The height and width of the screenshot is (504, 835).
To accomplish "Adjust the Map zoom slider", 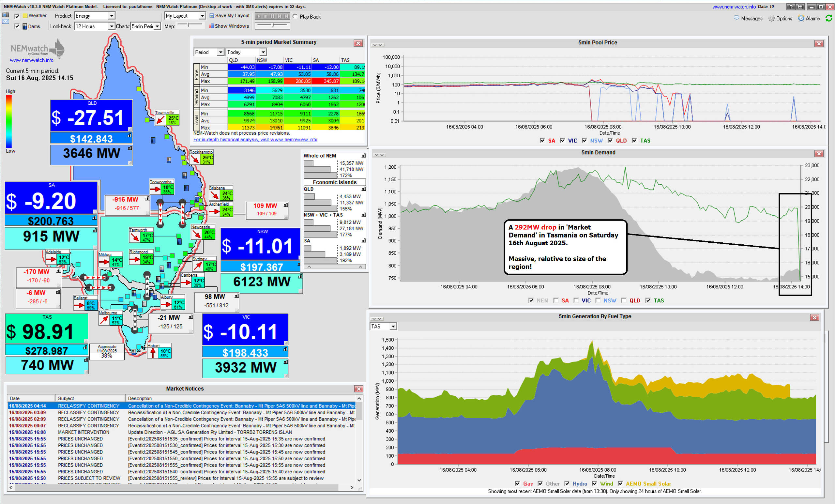I will point(190,25).
